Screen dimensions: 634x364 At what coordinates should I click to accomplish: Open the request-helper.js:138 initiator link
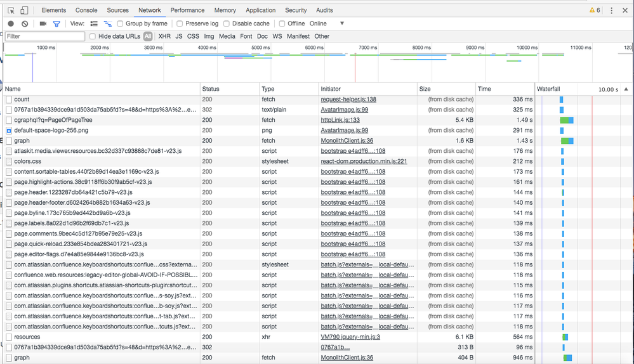tap(348, 100)
